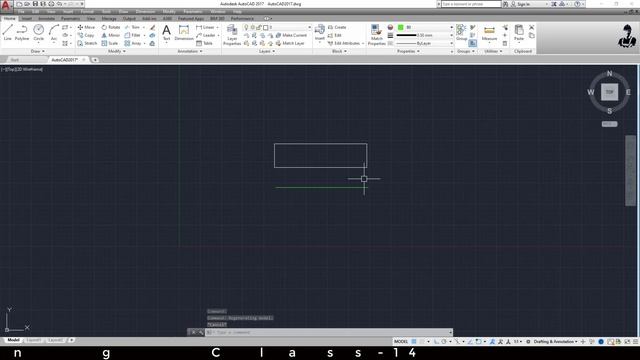This screenshot has height=360, width=640.
Task: Toggle MODEL space button in status bar
Action: click(x=401, y=342)
